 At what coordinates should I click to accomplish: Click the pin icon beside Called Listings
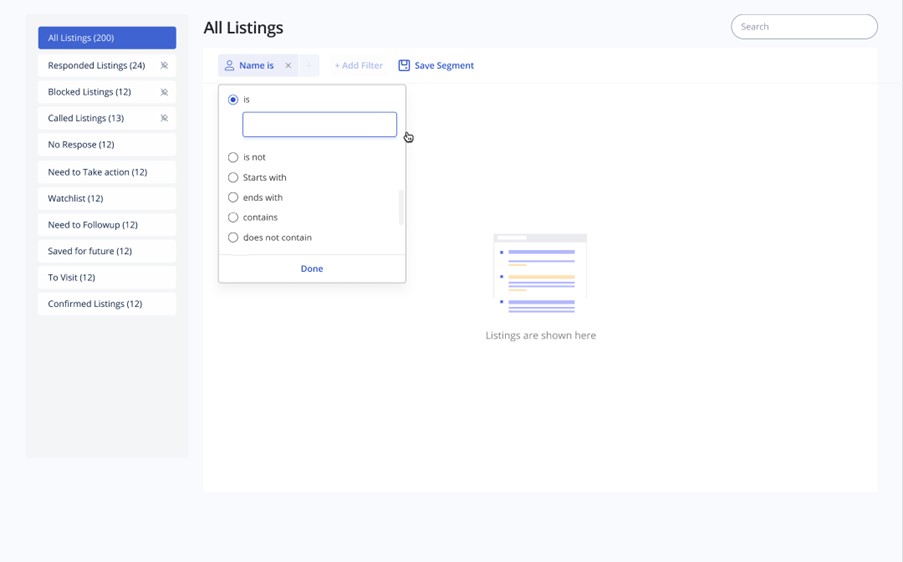click(164, 118)
